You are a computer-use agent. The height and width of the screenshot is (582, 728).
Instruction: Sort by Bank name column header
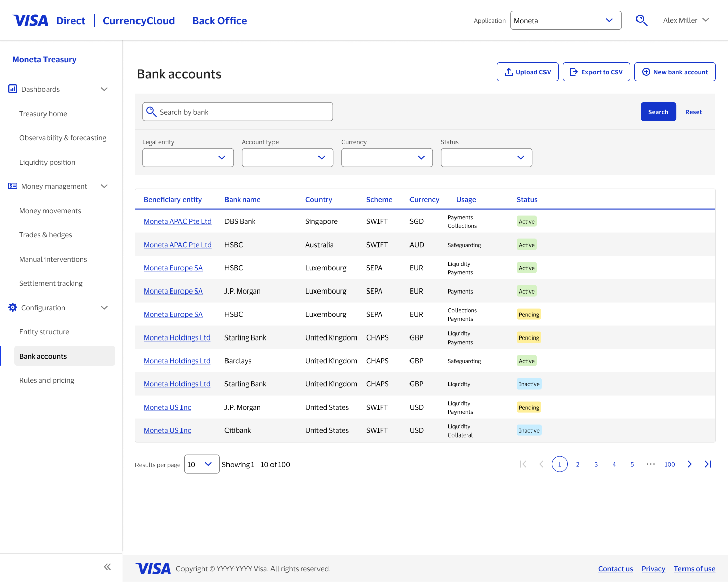243,199
